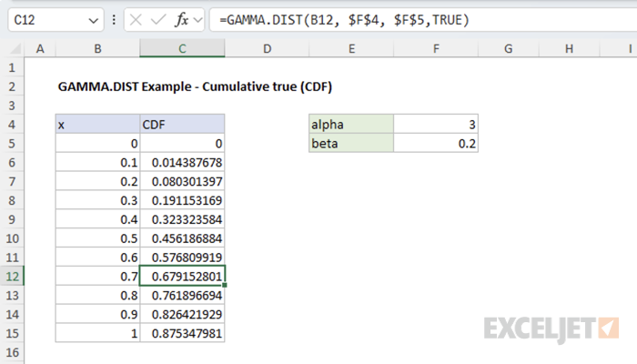
Task: Select CDF cell 0.080301397
Action: pyautogui.click(x=182, y=181)
